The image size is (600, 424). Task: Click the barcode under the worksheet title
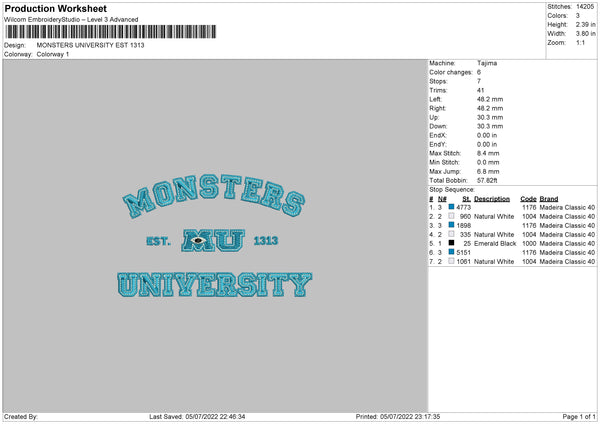point(111,32)
